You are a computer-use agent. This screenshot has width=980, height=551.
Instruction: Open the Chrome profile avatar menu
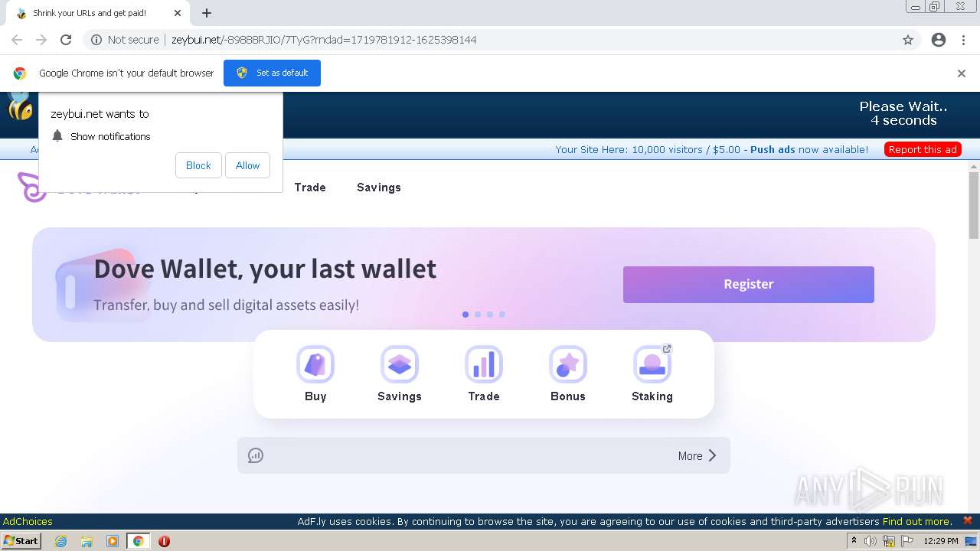[939, 40]
